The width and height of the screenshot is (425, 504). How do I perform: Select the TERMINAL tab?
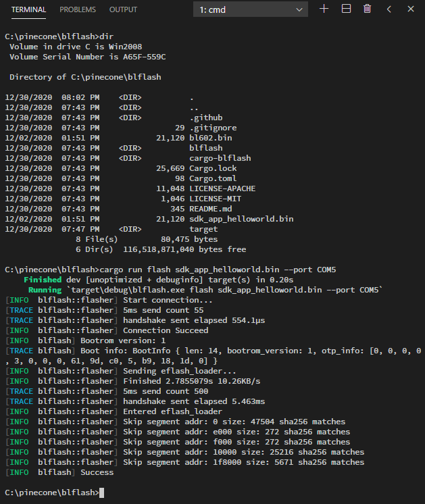28,9
